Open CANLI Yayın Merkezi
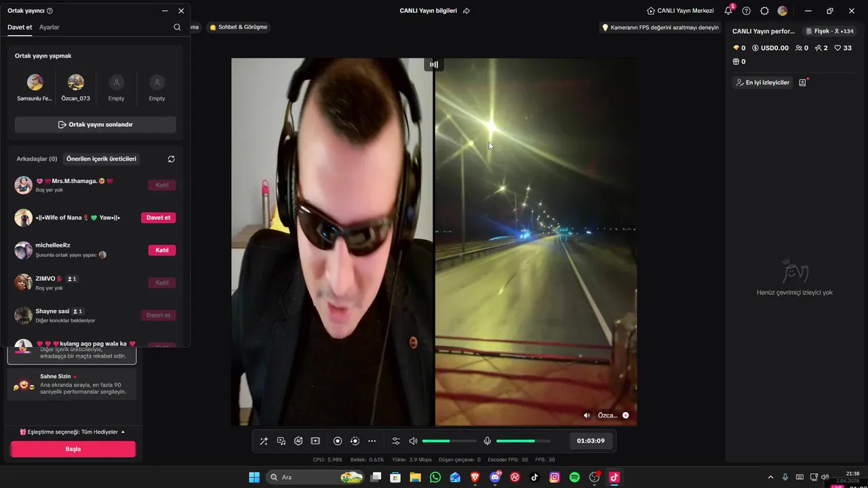This screenshot has width=868, height=488. pos(680,11)
